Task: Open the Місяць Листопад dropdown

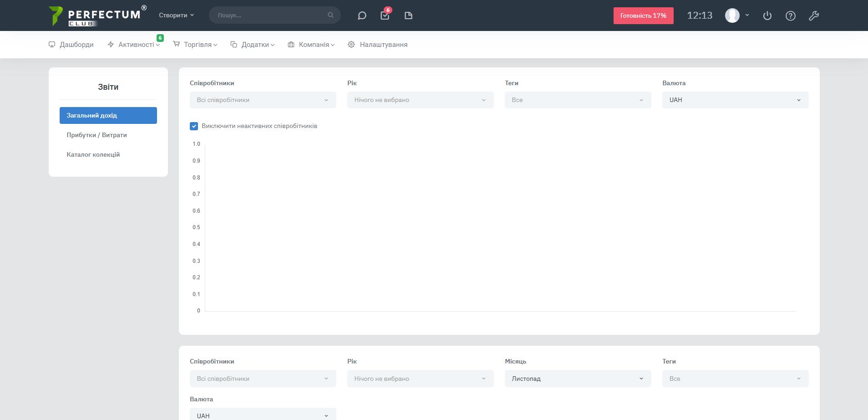Action: point(578,379)
